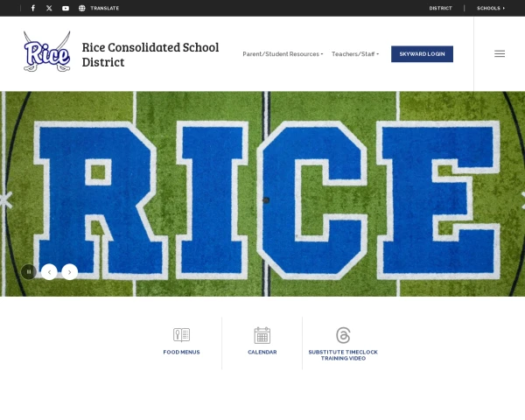
Task: Click the Food Menus icon
Action: click(181, 334)
